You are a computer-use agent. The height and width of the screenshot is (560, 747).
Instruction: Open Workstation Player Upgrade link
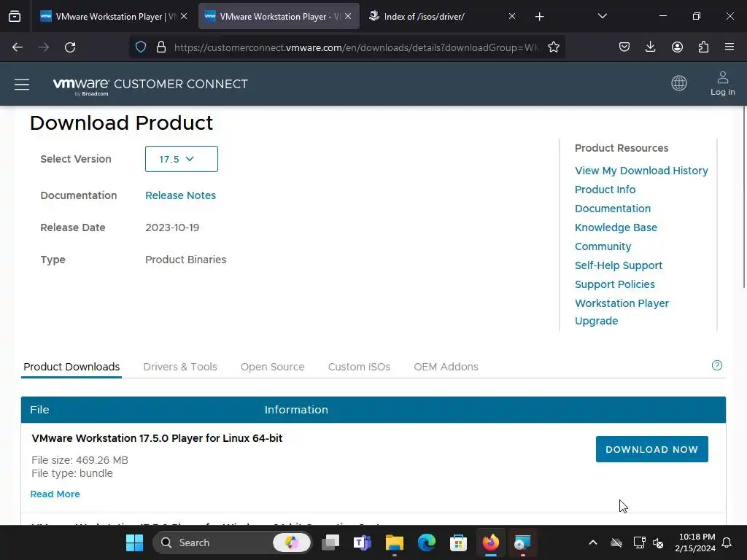[x=622, y=312]
